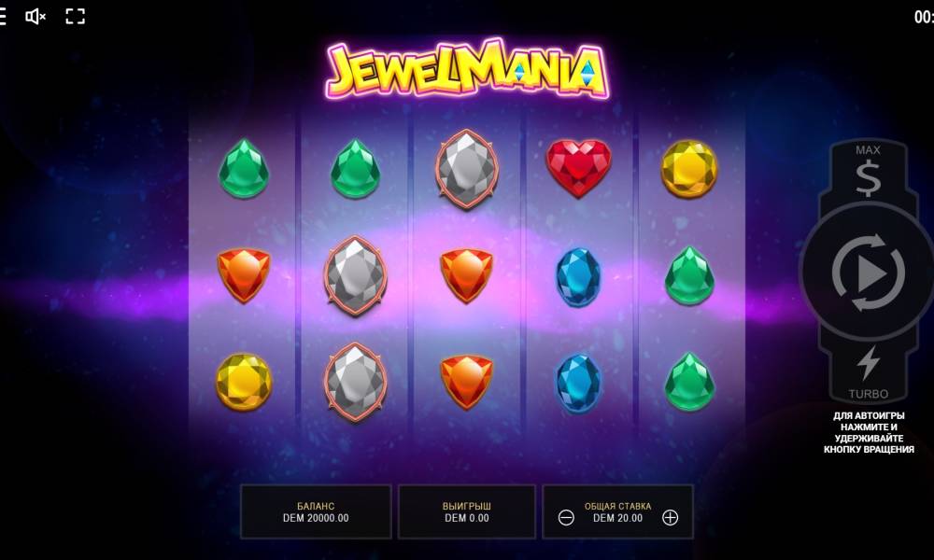Screen dimensions: 934x560
Task: Open the hamburger menu at the top left
Action: pos(3,16)
